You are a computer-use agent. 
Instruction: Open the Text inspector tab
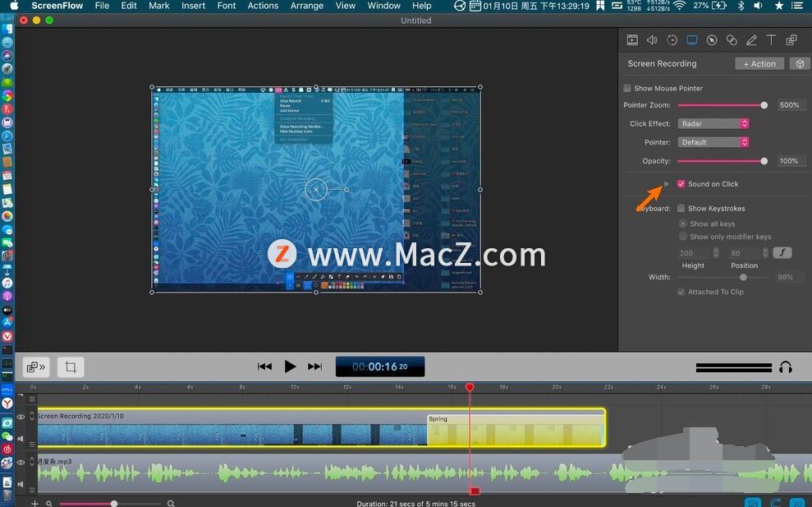click(x=771, y=40)
